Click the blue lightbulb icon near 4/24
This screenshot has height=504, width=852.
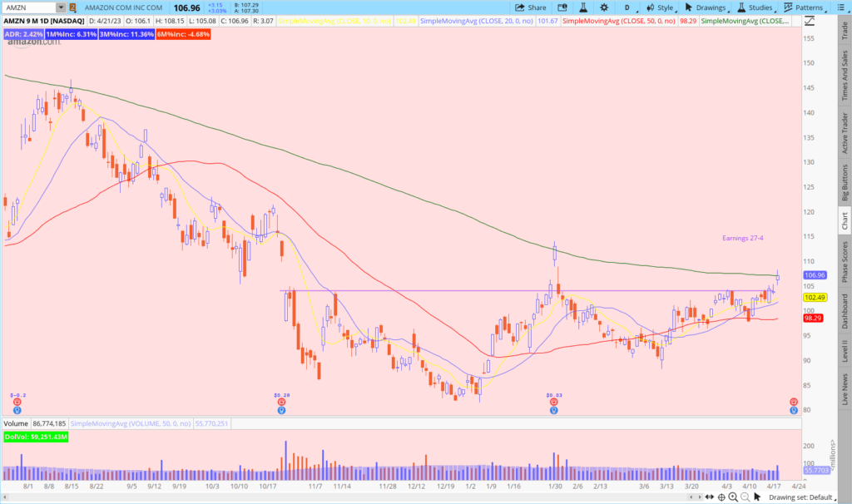794,411
